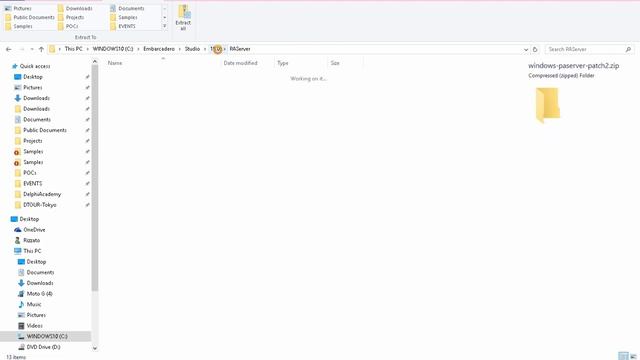Click RAServer breadcrumb in address bar
The image size is (640, 360).
240,49
